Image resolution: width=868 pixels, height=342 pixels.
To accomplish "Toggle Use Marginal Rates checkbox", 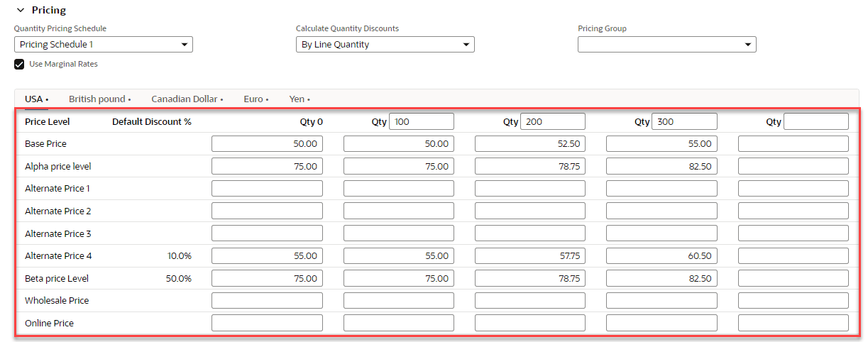I will coord(20,64).
